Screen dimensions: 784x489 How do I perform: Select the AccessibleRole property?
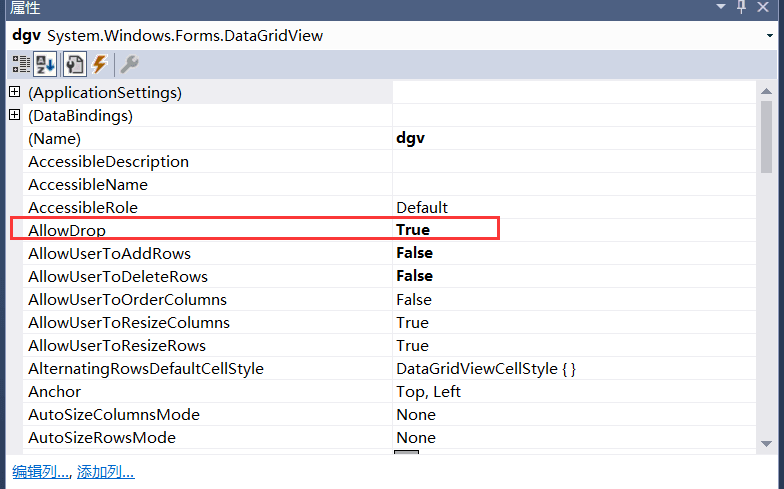(x=83, y=208)
